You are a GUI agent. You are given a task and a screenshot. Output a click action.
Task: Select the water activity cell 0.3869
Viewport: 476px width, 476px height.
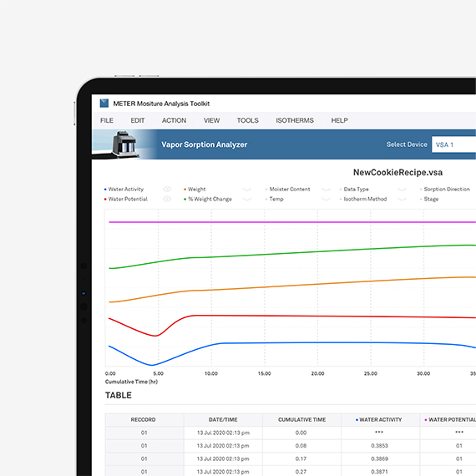380,458
